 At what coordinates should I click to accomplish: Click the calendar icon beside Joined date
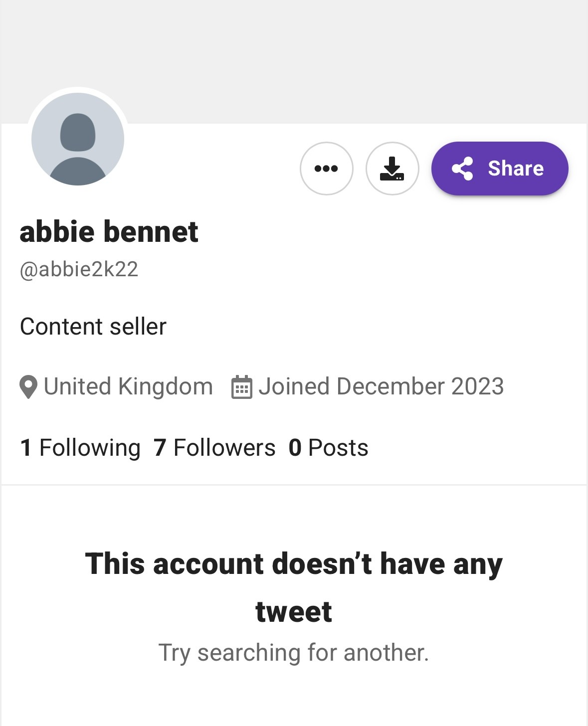(242, 387)
